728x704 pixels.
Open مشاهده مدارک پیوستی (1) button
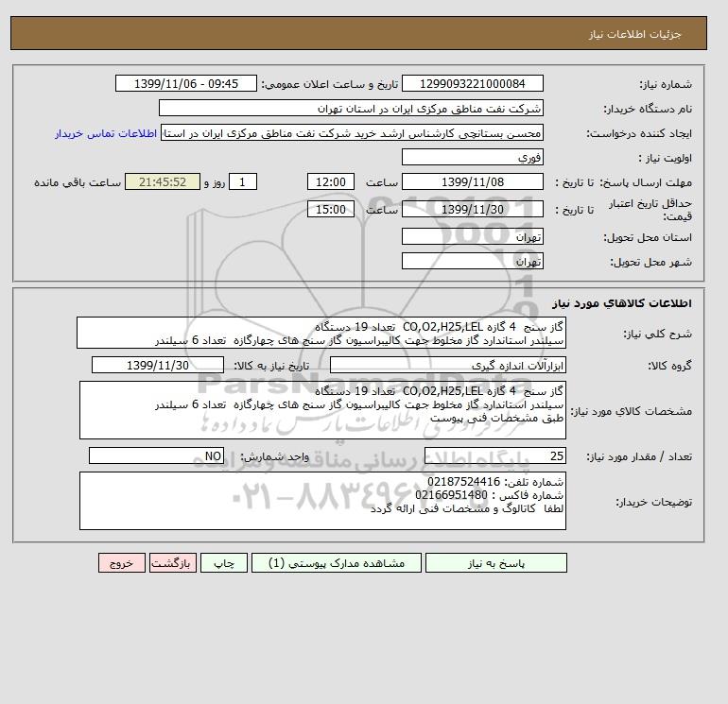click(x=337, y=562)
